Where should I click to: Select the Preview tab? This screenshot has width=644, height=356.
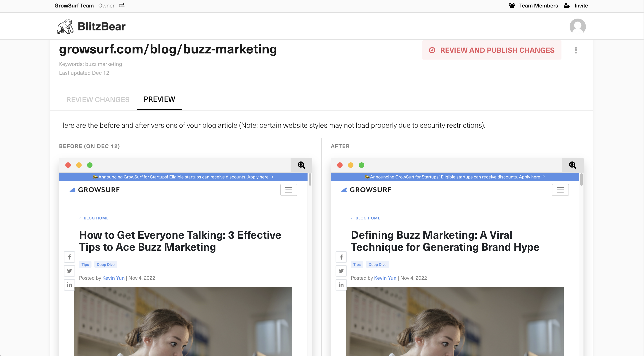(x=159, y=99)
